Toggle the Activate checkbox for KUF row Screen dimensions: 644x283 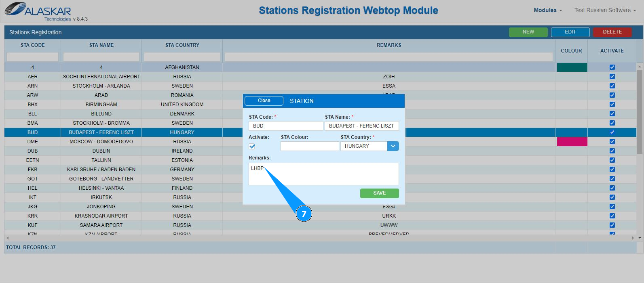click(612, 225)
